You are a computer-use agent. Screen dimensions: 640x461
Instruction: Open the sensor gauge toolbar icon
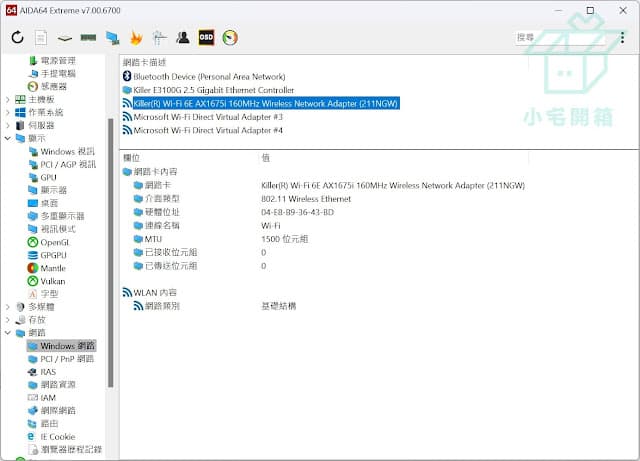click(230, 38)
